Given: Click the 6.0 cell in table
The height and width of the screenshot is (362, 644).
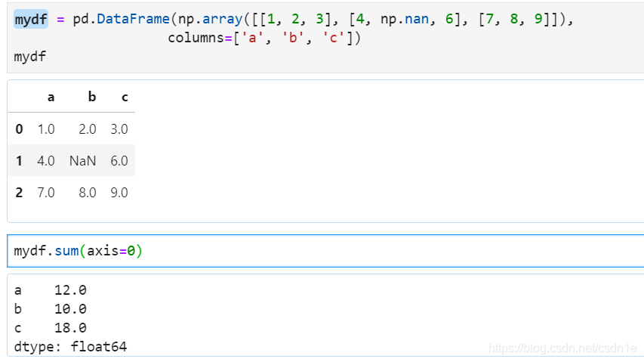Looking at the screenshot, I should [119, 161].
